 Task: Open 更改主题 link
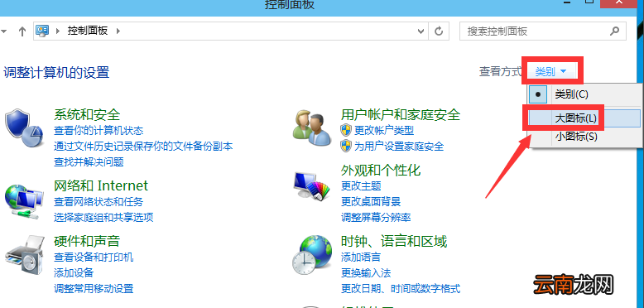361,186
